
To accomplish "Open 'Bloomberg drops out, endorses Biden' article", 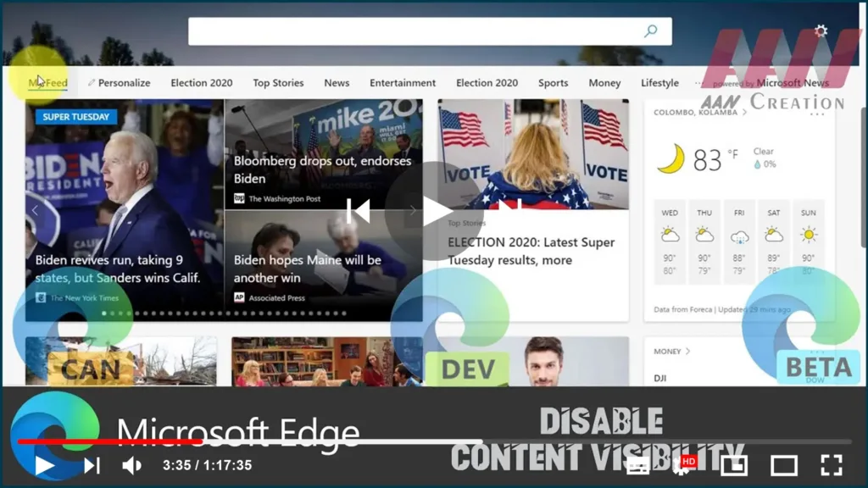I will [x=322, y=169].
